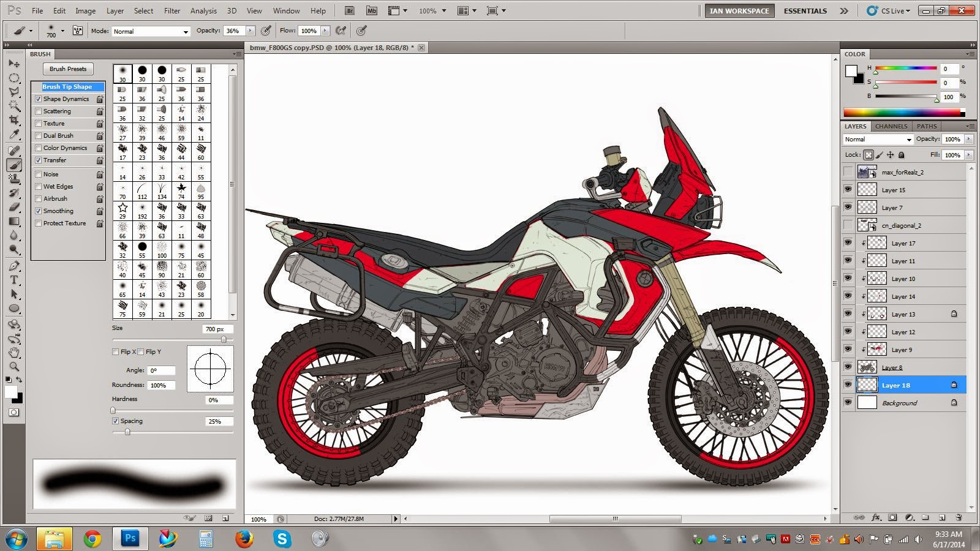Select Brush Tip Shape option
This screenshot has height=551, width=980.
(x=67, y=87)
